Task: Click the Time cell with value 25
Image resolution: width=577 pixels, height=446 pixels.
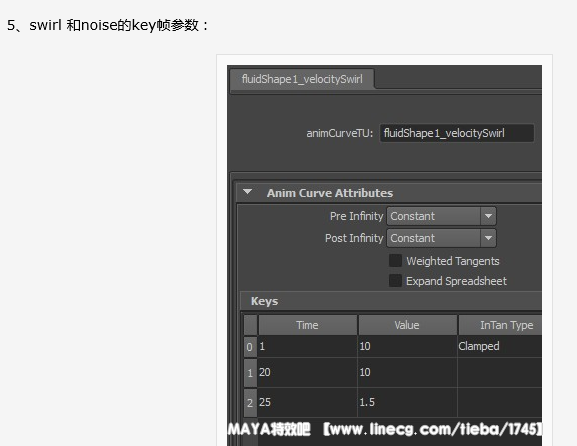Action: [307, 402]
